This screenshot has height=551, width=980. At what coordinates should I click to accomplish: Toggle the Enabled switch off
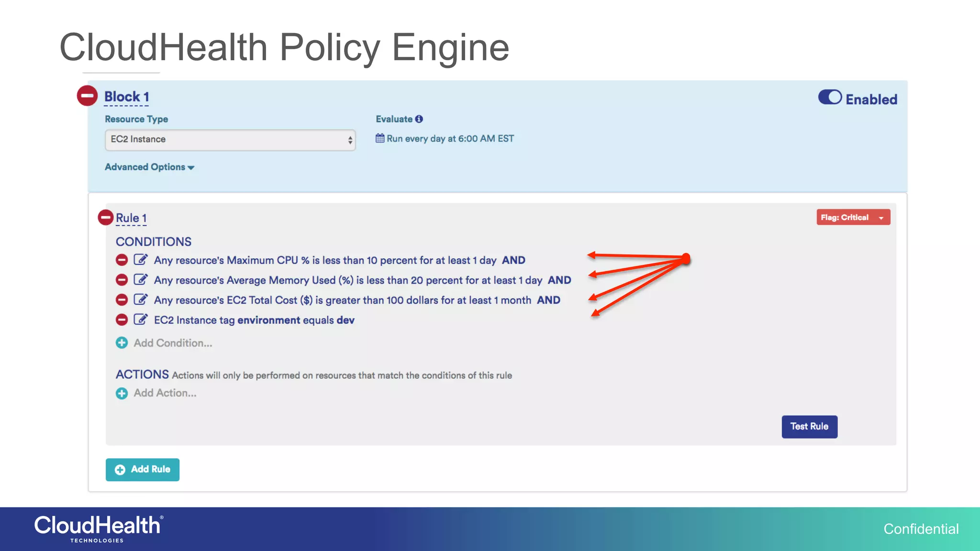830,97
